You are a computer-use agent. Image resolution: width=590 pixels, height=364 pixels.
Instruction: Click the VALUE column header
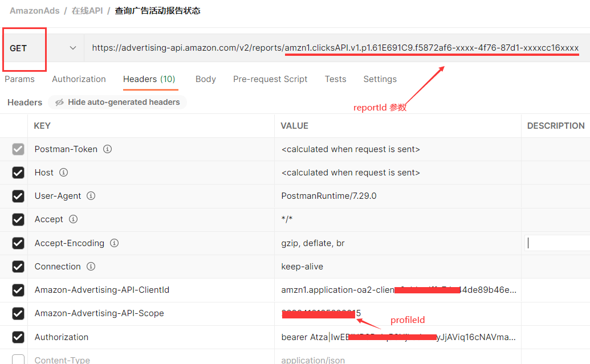pyautogui.click(x=294, y=125)
